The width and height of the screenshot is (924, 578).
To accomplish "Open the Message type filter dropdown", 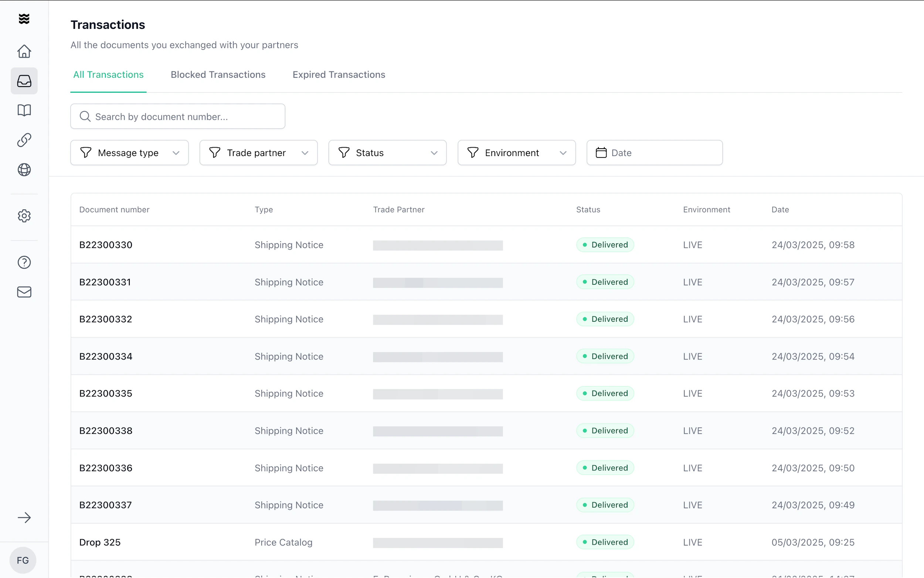I will coord(129,152).
